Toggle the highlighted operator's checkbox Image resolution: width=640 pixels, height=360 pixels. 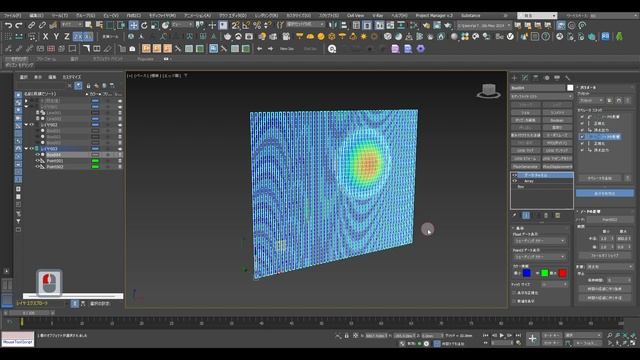pos(582,137)
